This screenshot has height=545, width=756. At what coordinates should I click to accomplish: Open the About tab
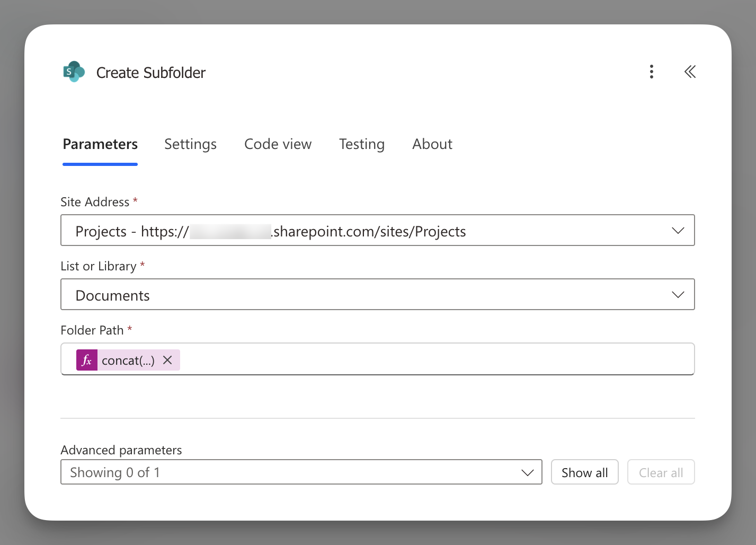[432, 144]
